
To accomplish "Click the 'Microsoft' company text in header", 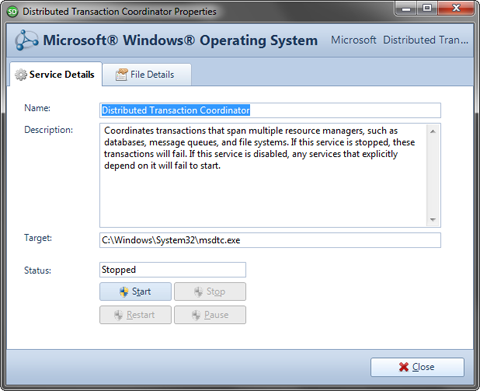I will pyautogui.click(x=353, y=40).
